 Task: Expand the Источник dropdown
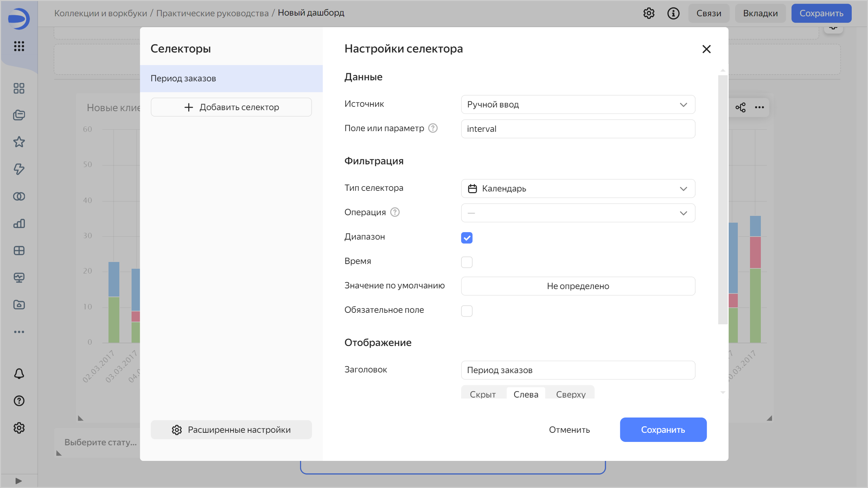(578, 104)
